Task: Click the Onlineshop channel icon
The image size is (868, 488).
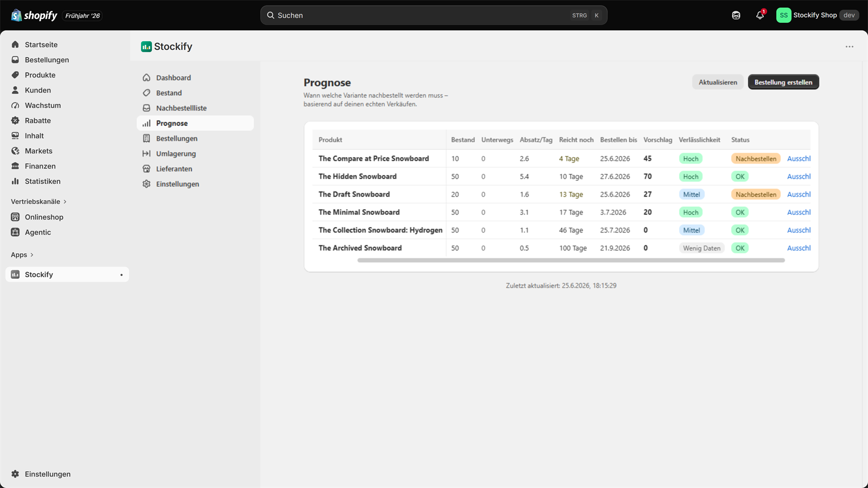Action: pos(15,217)
